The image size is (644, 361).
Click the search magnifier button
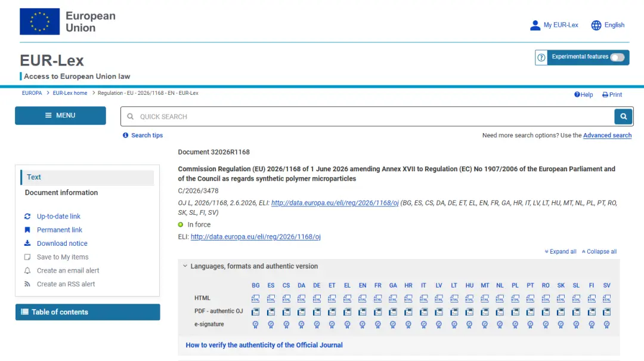click(624, 116)
